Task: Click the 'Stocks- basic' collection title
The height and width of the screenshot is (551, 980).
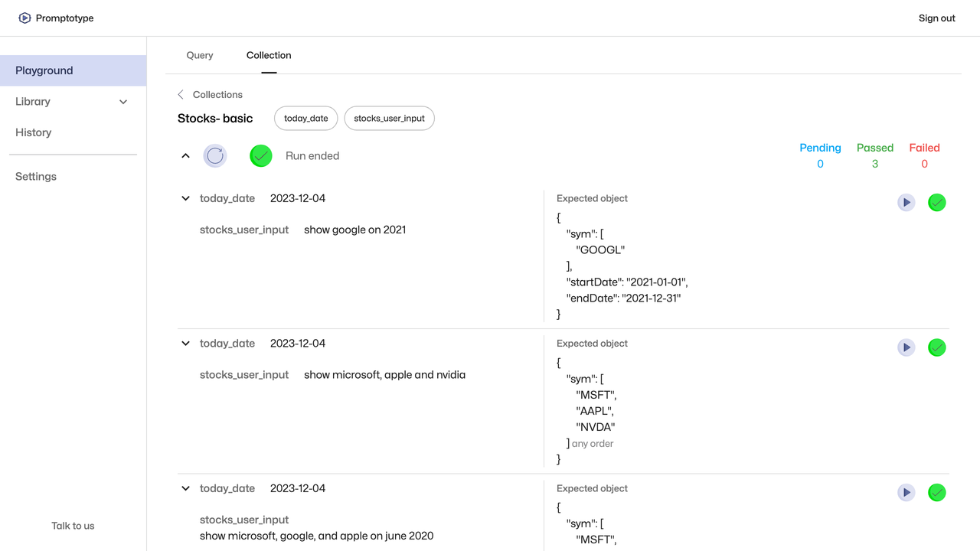Action: (215, 119)
